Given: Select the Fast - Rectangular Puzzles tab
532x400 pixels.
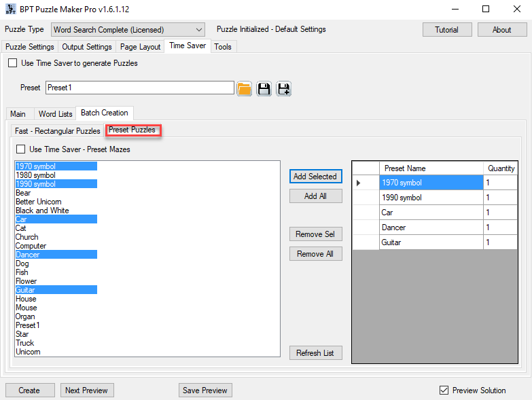Looking at the screenshot, I should [58, 130].
